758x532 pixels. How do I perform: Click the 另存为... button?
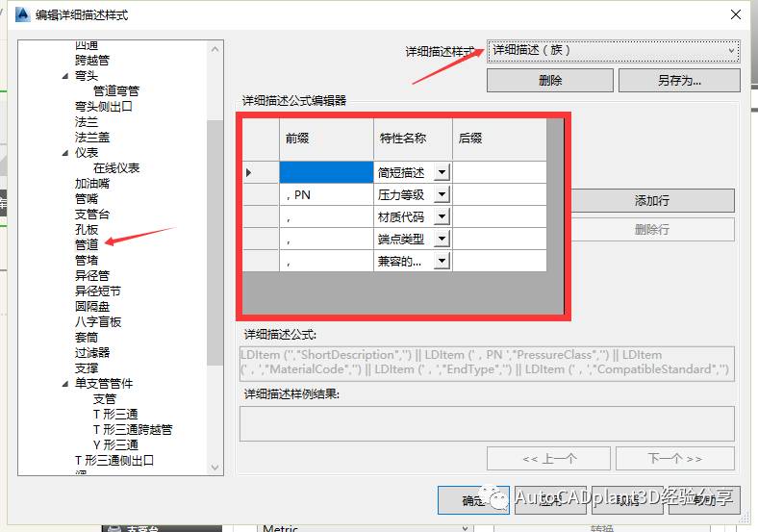point(678,81)
